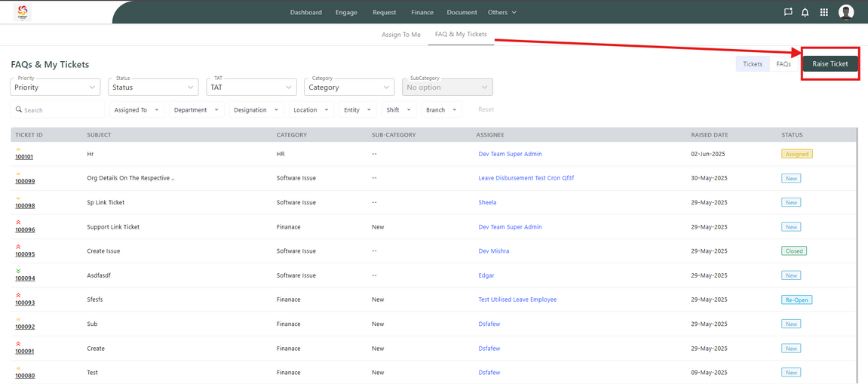The height and width of the screenshot is (384, 868).
Task: Open the Status filter dropdown
Action: (x=153, y=88)
